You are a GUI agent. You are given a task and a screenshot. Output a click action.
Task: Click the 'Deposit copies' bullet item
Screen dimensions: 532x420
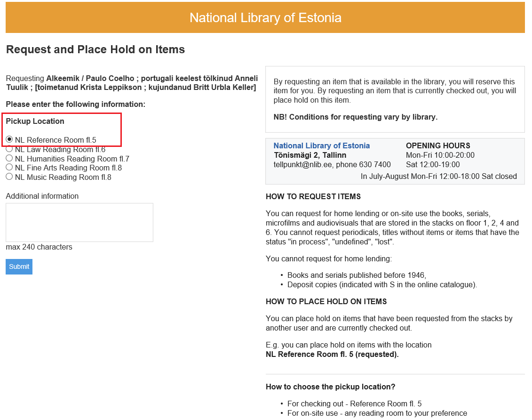(x=382, y=284)
